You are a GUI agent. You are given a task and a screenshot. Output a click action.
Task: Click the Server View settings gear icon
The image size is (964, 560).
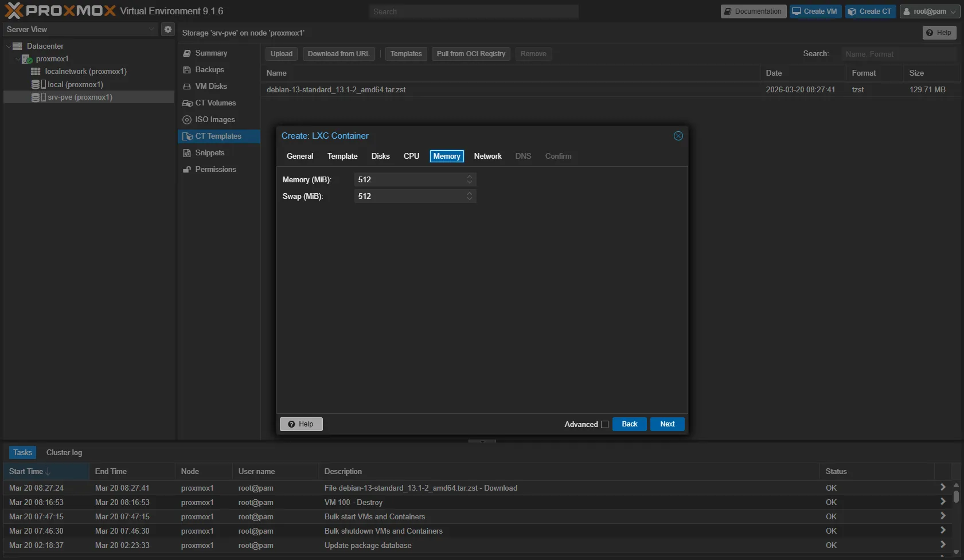(167, 29)
